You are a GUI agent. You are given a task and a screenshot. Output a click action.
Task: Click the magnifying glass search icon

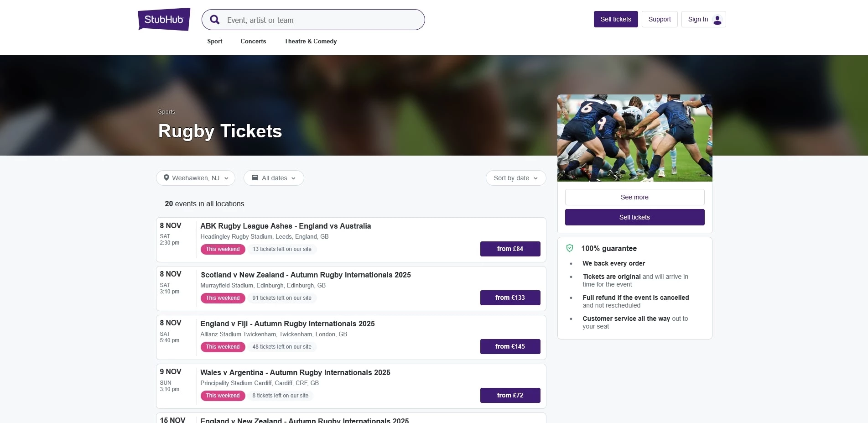pos(214,20)
